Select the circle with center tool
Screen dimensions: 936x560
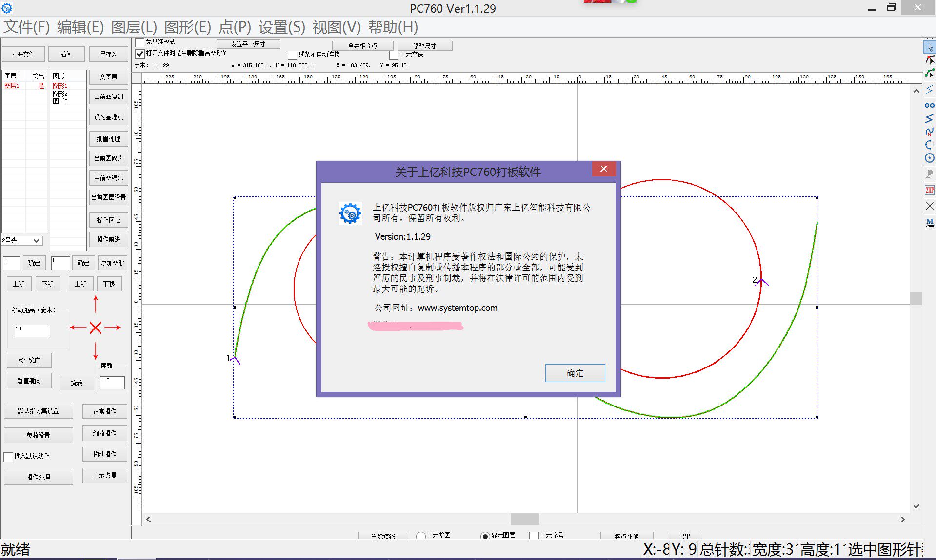click(x=930, y=158)
